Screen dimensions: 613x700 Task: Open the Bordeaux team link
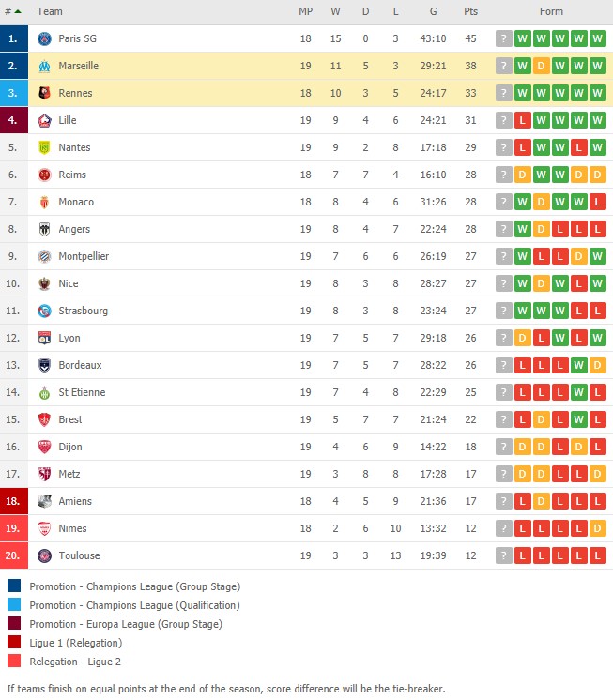pyautogui.click(x=80, y=365)
